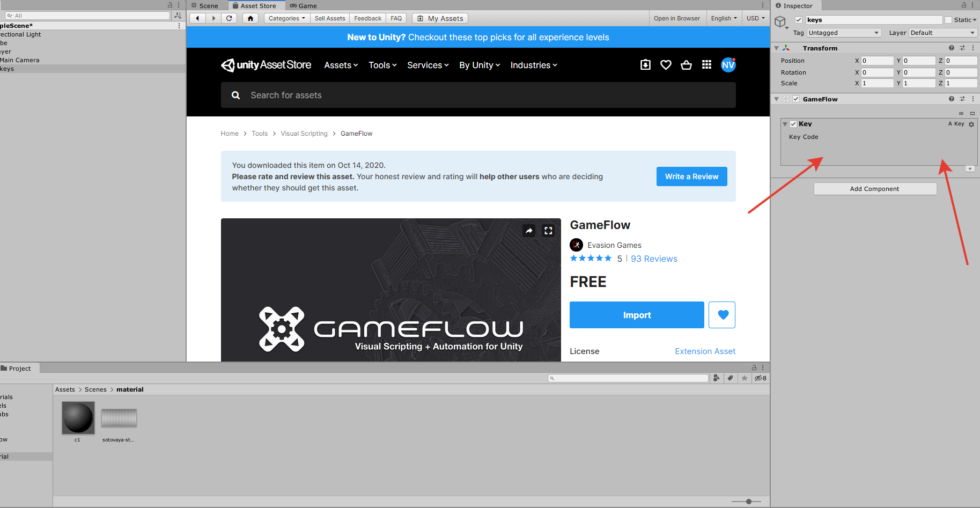Click the share arrow on GameFlow preview

tap(529, 231)
